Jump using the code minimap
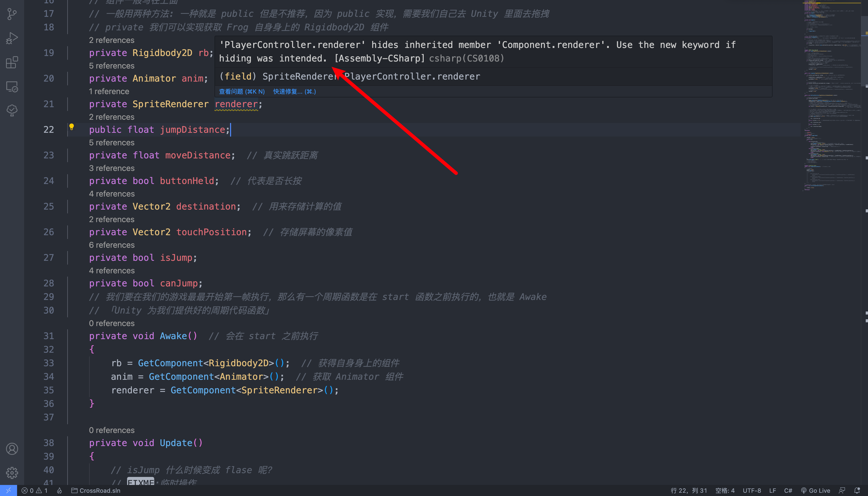The height and width of the screenshot is (496, 868). click(x=832, y=95)
